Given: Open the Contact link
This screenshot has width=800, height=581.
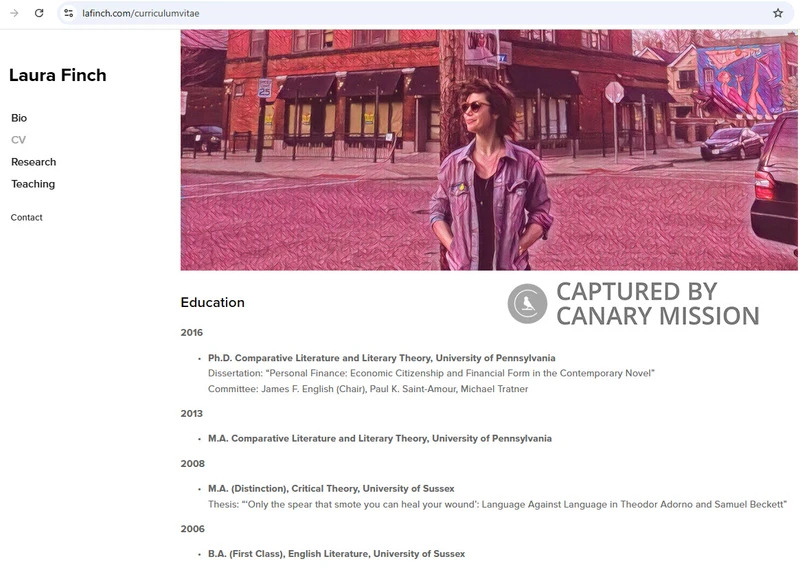Looking at the screenshot, I should point(27,217).
